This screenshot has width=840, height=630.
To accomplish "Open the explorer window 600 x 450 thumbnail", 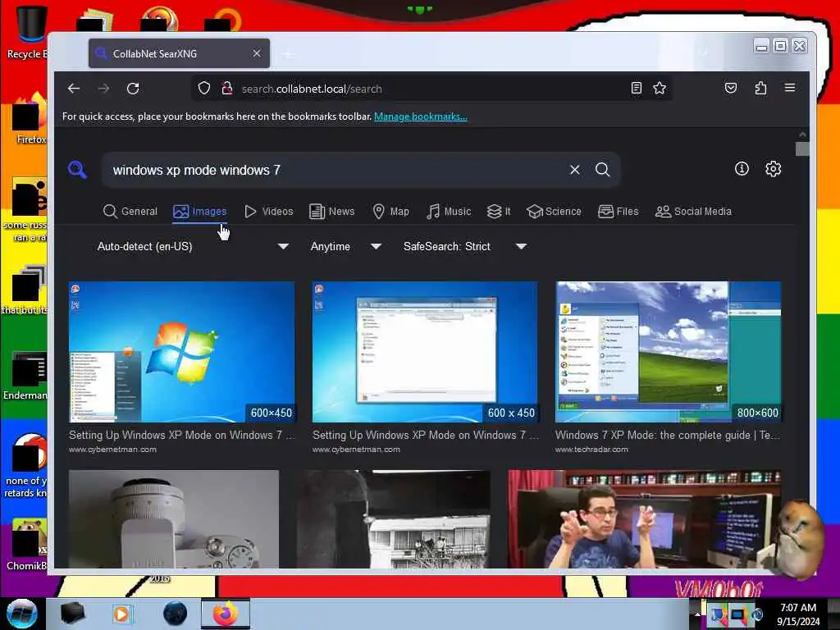I will tap(425, 352).
